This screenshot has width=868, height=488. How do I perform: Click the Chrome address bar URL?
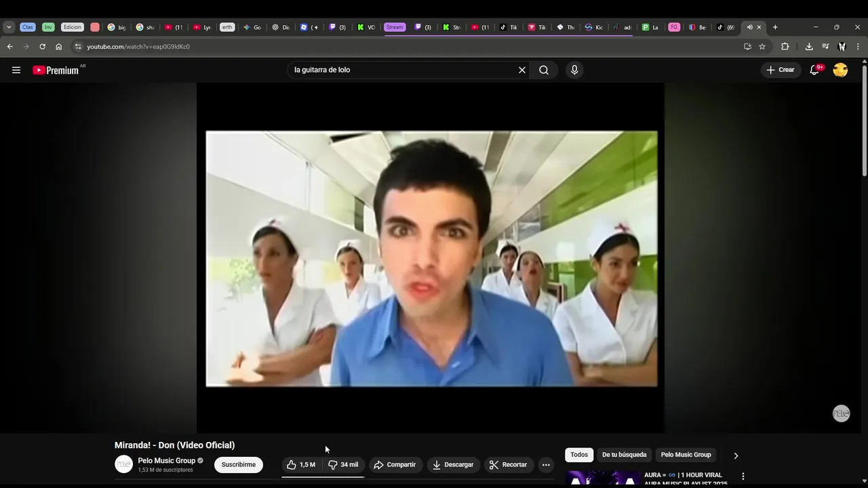138,47
